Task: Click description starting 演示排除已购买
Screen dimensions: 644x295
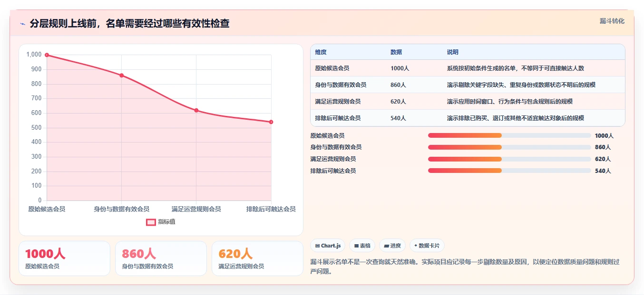Action: 515,118
